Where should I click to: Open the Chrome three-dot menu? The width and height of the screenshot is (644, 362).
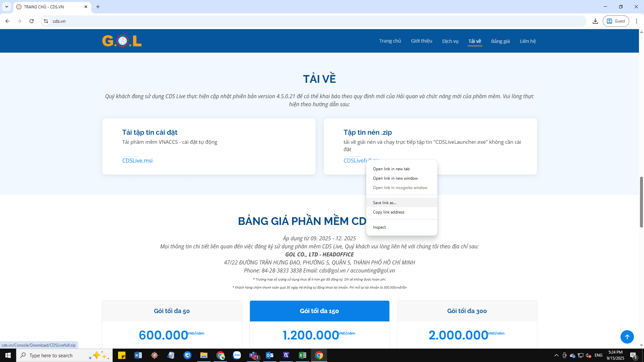(637, 21)
